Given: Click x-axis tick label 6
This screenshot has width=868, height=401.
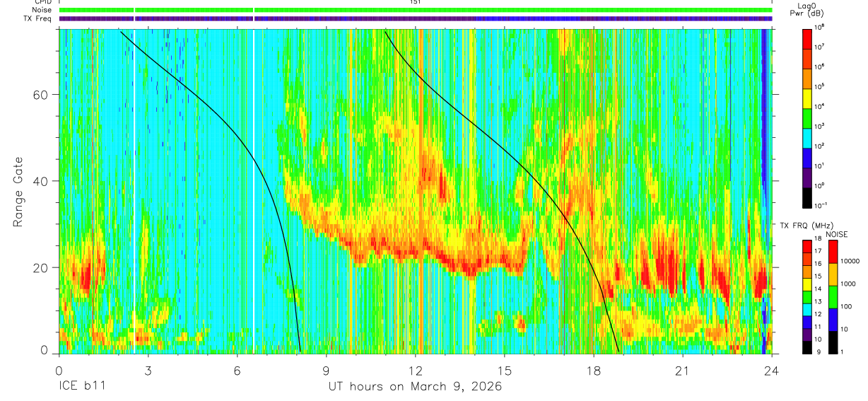Looking at the screenshot, I should click(x=237, y=370).
